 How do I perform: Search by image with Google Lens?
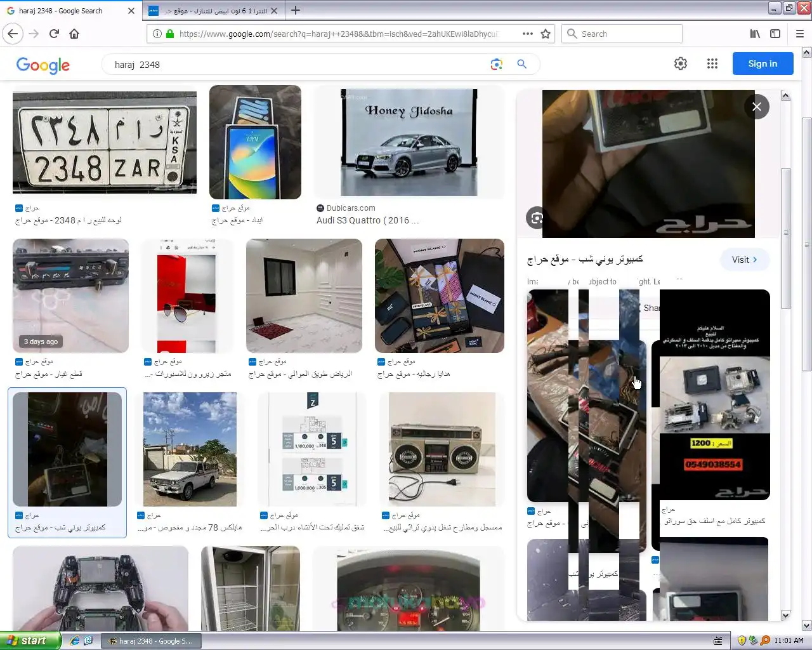click(x=496, y=64)
